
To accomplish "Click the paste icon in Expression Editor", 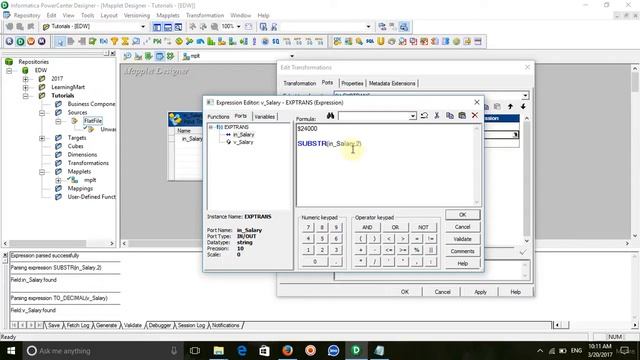I will (x=462, y=116).
